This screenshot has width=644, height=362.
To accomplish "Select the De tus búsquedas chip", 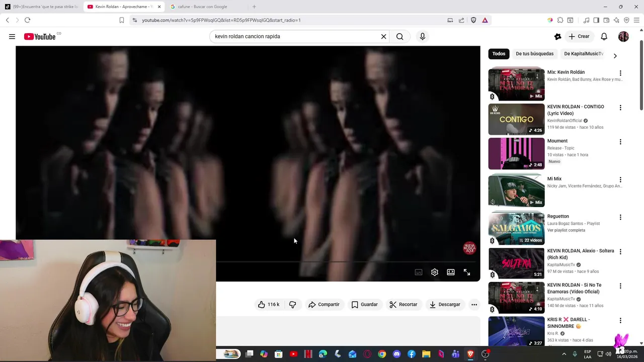I will tap(534, 54).
